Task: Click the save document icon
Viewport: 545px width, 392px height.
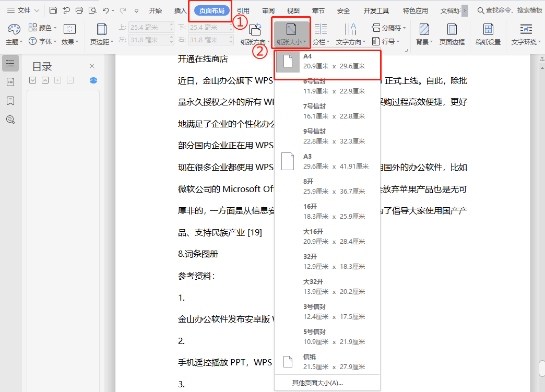Action: (53, 10)
